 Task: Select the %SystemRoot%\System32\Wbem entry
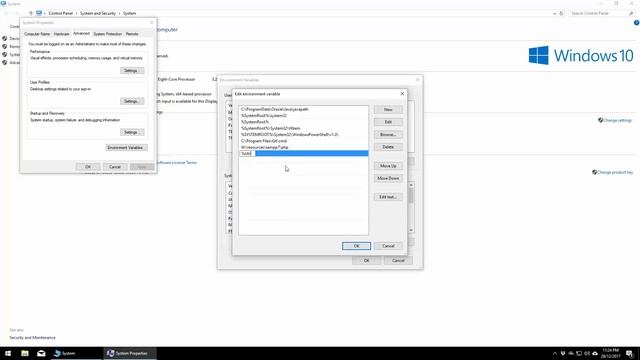click(303, 128)
